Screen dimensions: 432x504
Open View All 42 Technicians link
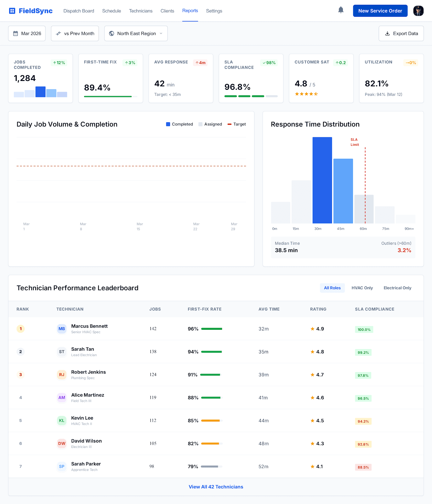tap(216, 487)
